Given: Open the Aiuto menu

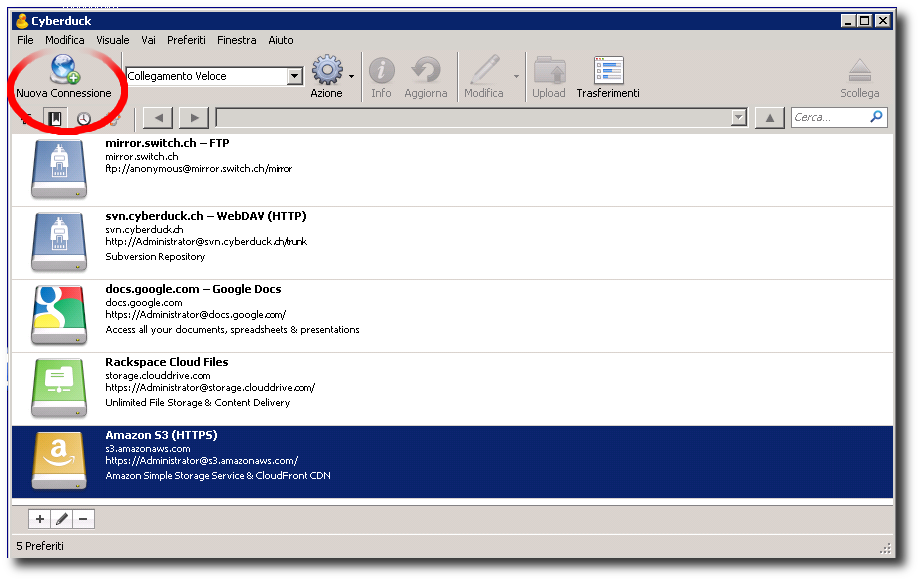Looking at the screenshot, I should [280, 40].
